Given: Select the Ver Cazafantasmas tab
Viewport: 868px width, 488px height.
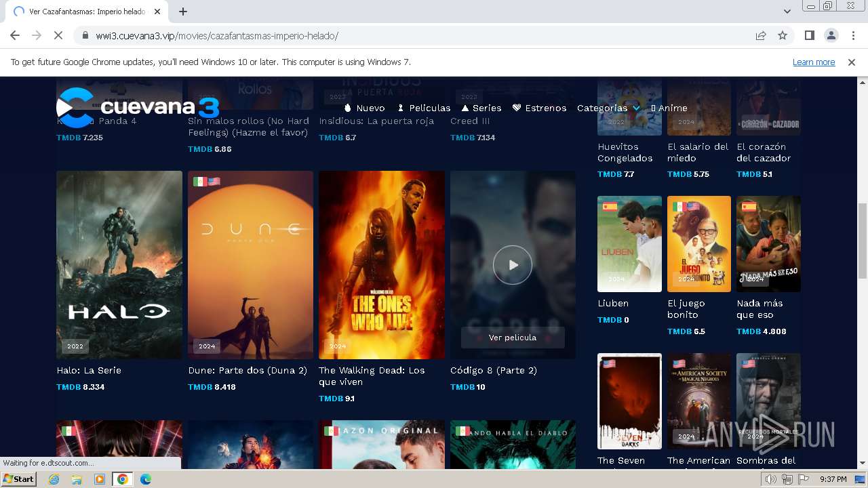Looking at the screenshot, I should pyautogui.click(x=86, y=12).
